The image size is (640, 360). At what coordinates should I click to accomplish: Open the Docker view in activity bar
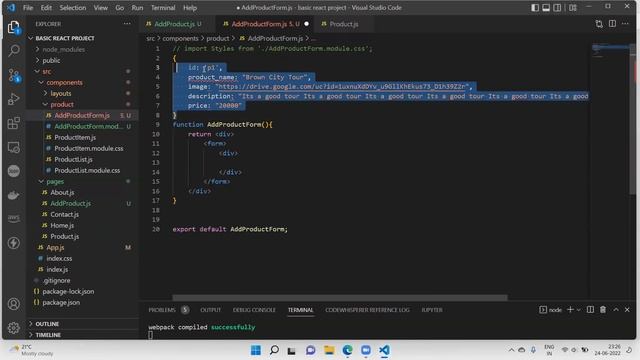click(x=13, y=195)
